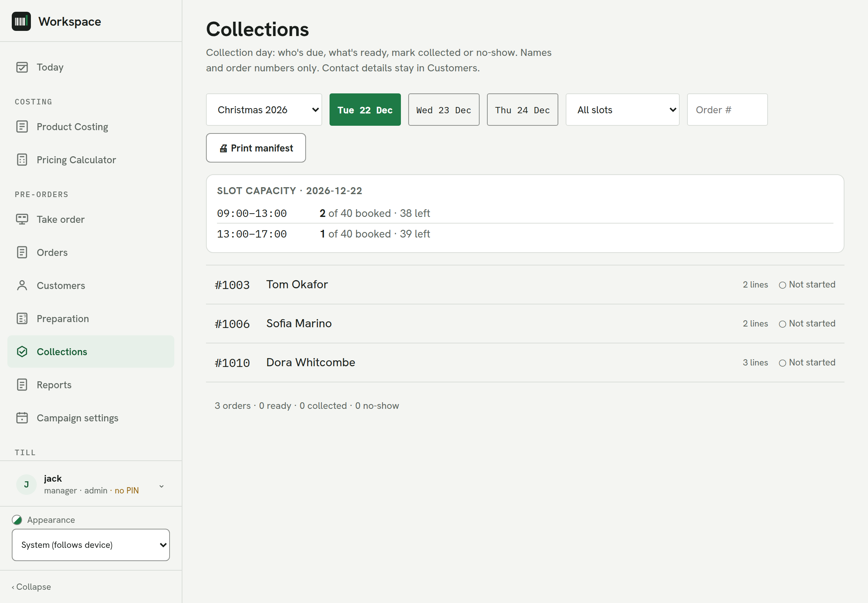Switch to Wed 23 Dec
This screenshot has width=868, height=603.
click(444, 110)
